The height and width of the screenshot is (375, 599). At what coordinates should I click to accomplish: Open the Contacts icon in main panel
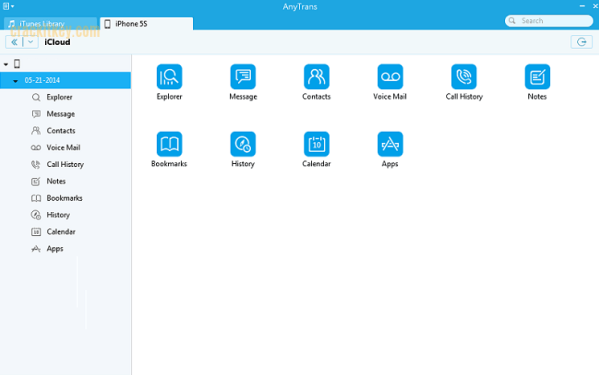(x=316, y=77)
